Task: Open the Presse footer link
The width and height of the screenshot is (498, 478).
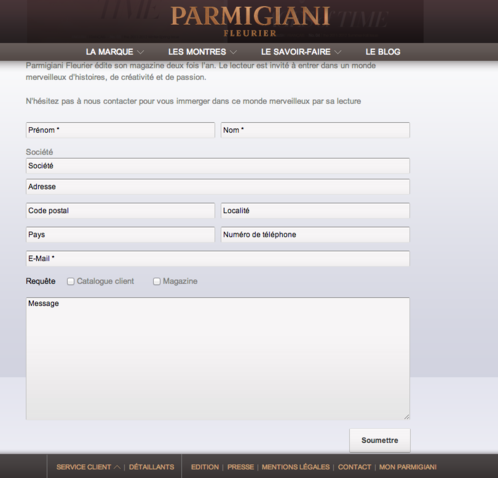Action: [240, 467]
